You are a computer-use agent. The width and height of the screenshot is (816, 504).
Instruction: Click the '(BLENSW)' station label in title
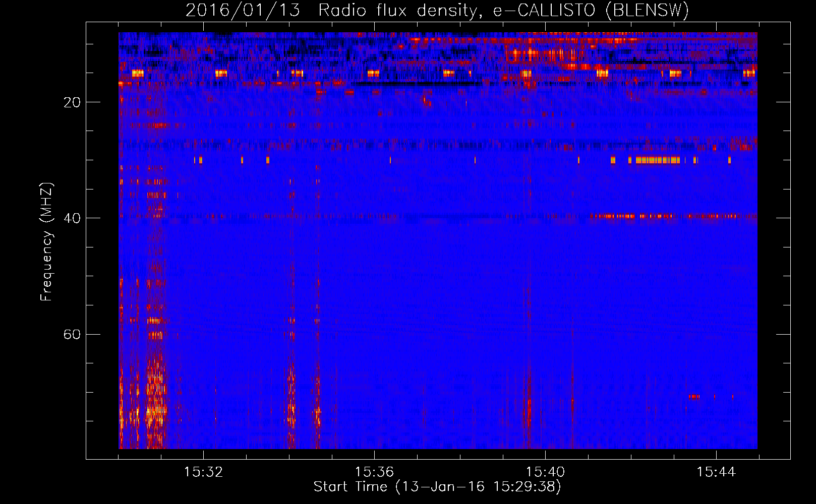(x=647, y=11)
